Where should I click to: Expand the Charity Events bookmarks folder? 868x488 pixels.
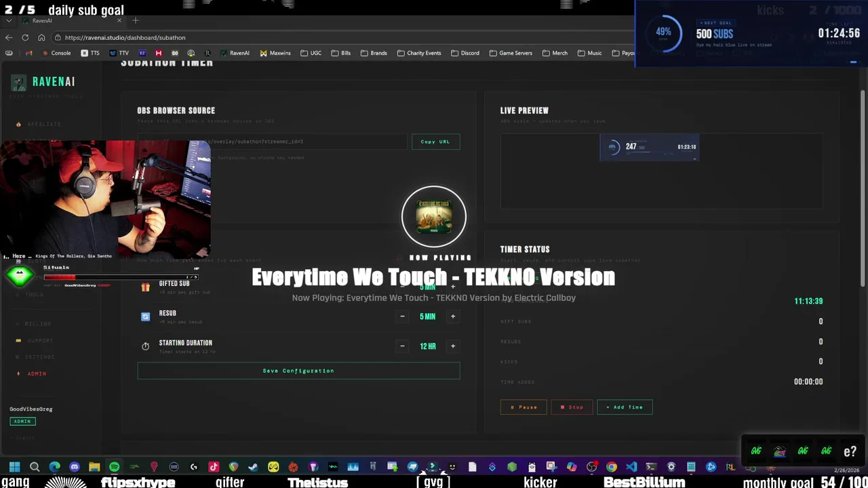pyautogui.click(x=419, y=53)
